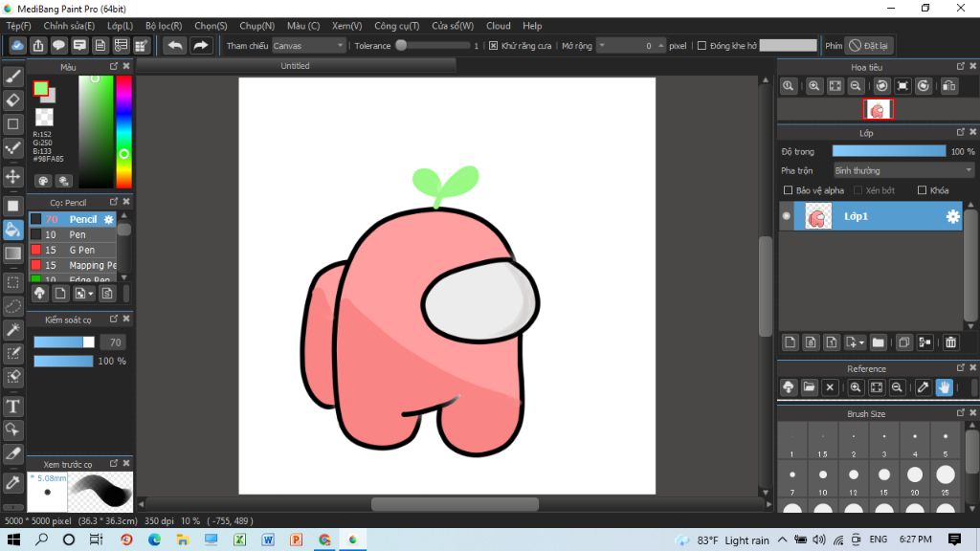This screenshot has width=980, height=551.
Task: Click the brush size value field 70
Action: coord(114,342)
